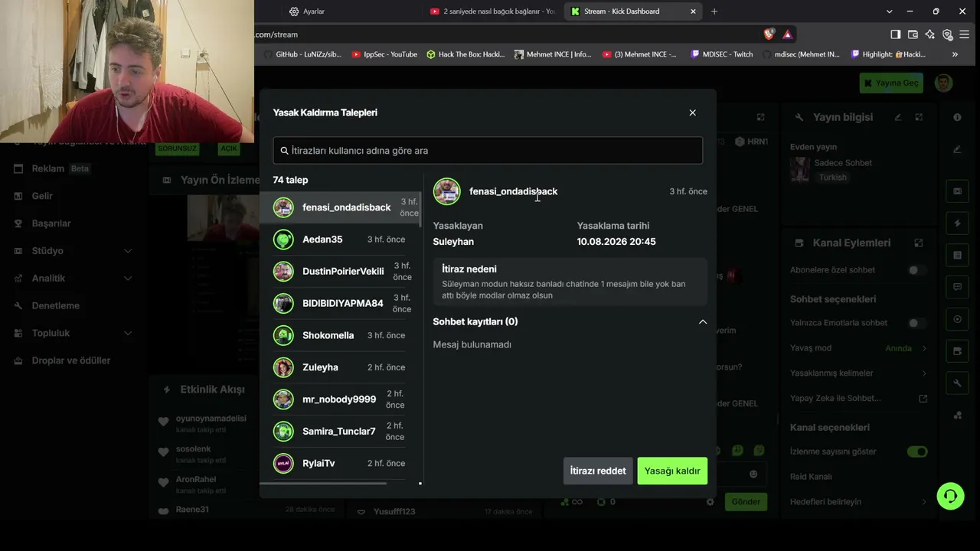980x551 pixels.
Task: Open Yavaş mod options
Action: pos(858,348)
